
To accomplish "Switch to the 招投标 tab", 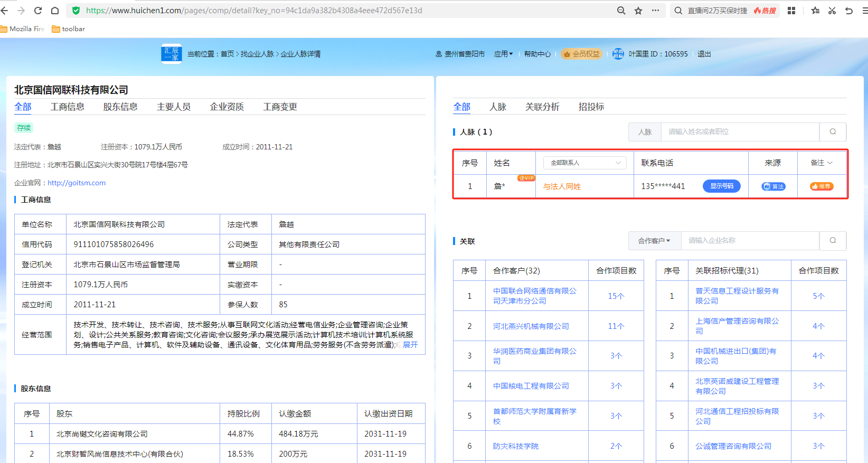I will [591, 107].
